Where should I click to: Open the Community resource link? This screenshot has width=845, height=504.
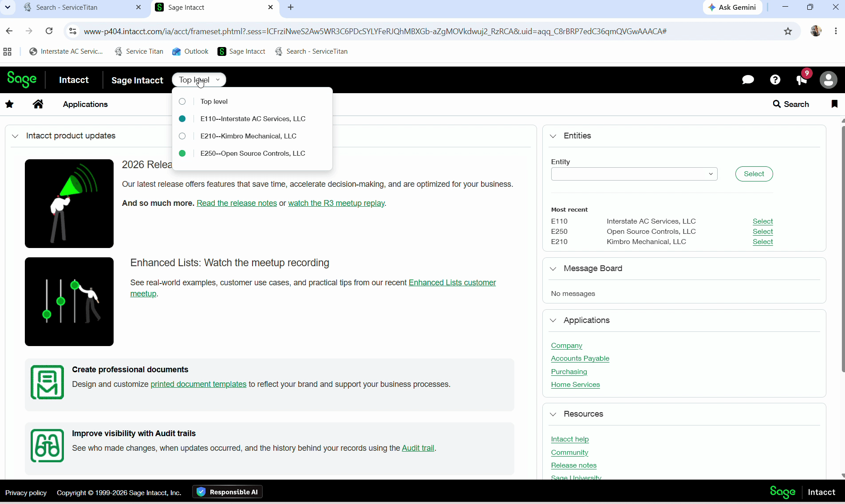(x=569, y=453)
